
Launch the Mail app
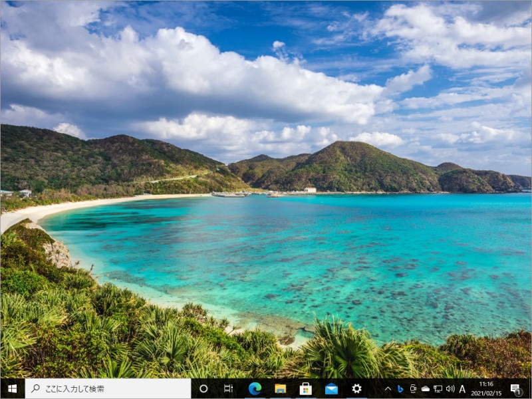coord(331,388)
